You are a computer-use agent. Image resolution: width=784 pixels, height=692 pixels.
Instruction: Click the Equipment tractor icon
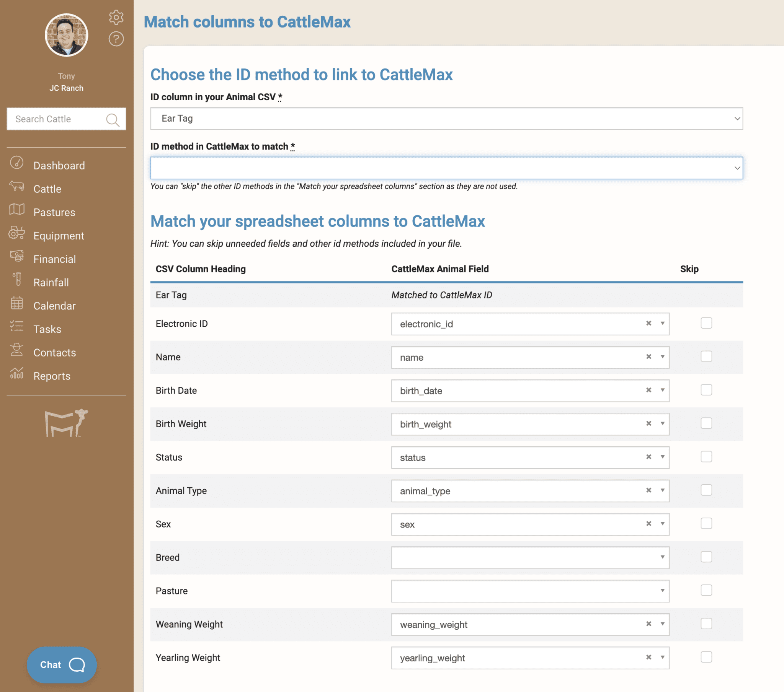point(16,233)
